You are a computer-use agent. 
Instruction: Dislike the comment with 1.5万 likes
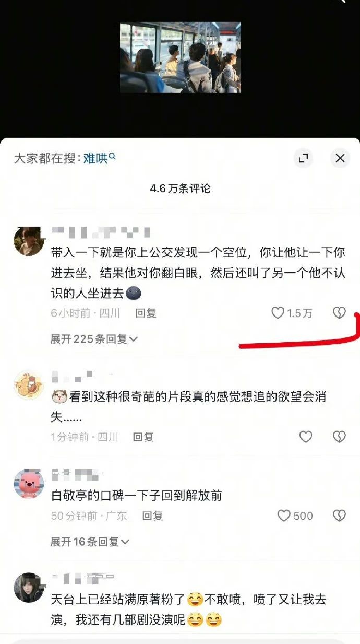pyautogui.click(x=339, y=313)
